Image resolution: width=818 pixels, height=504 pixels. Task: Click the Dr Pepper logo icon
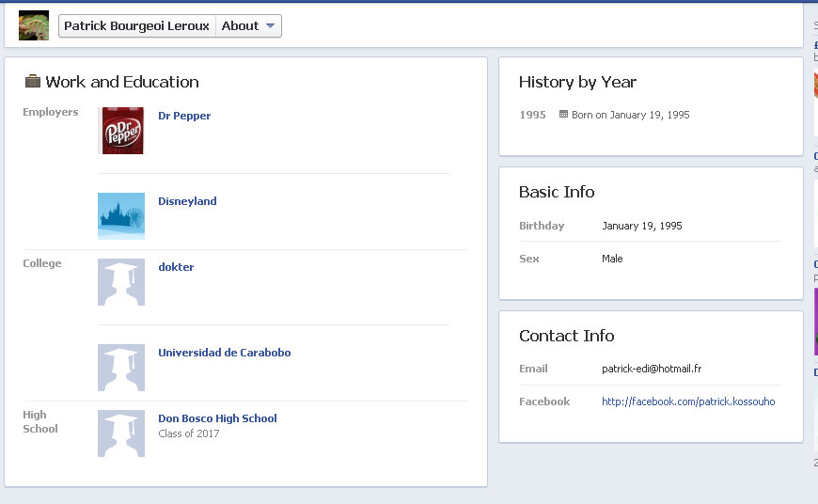(x=121, y=131)
